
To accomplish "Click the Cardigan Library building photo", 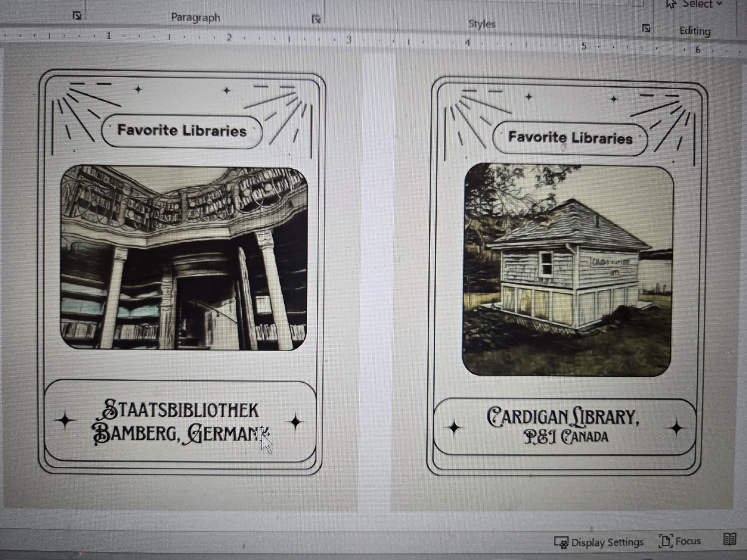I will (x=568, y=270).
